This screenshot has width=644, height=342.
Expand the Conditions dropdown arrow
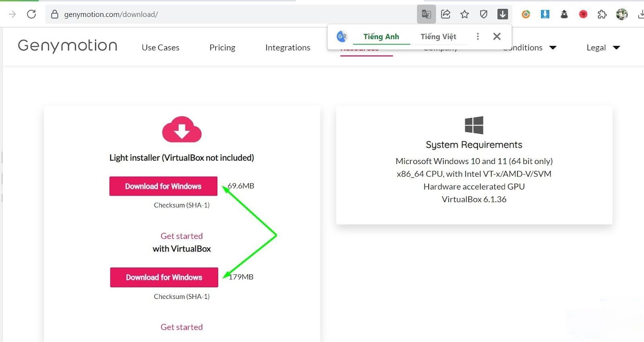553,48
